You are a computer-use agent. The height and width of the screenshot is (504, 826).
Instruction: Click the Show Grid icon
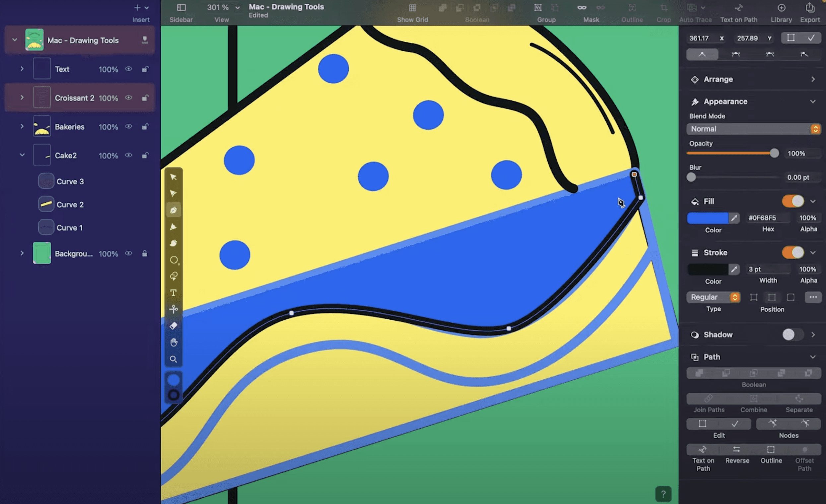[413, 8]
